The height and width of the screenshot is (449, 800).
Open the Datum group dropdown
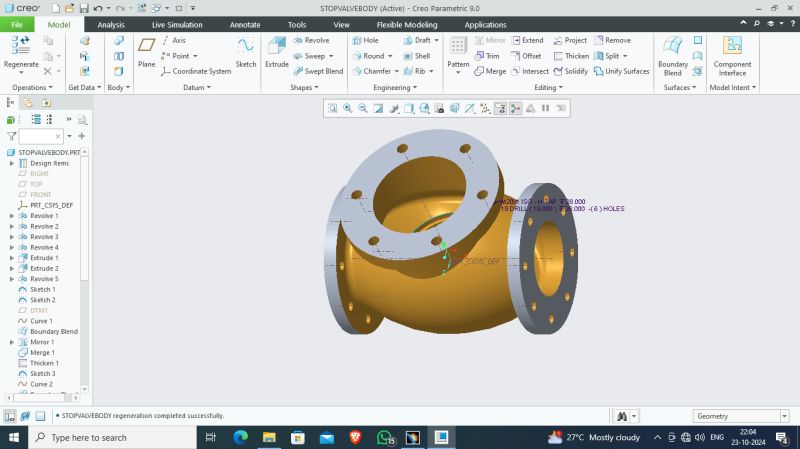pos(197,87)
